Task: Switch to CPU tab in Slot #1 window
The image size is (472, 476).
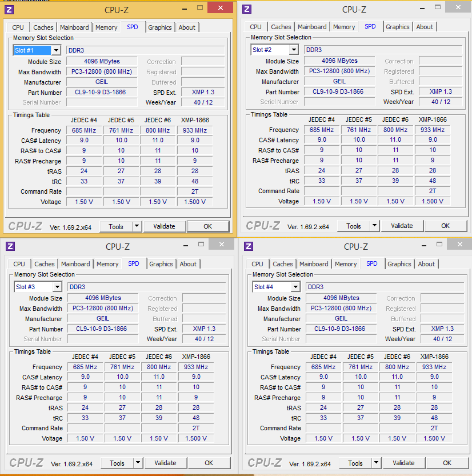Action: click(18, 27)
